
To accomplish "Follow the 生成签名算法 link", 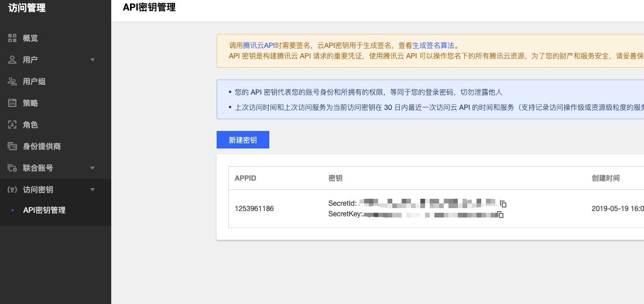I will [x=433, y=46].
